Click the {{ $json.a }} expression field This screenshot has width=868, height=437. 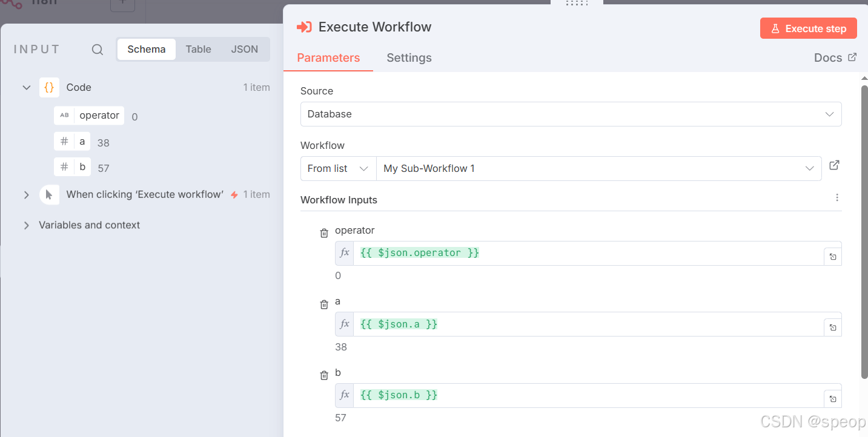point(588,324)
